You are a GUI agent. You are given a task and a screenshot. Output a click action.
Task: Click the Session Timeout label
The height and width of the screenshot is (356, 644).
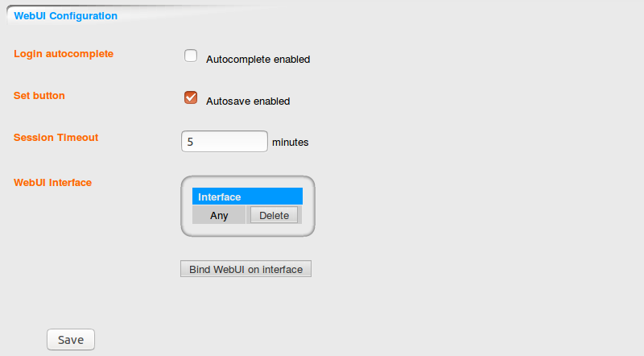(x=56, y=137)
